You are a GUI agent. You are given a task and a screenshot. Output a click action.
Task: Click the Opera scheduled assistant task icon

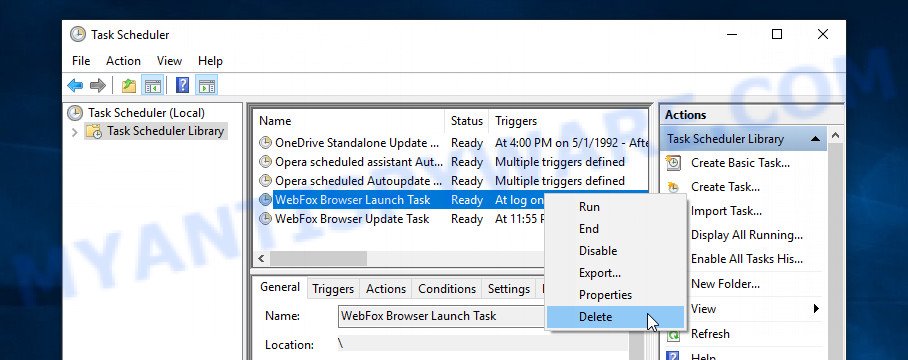(265, 162)
